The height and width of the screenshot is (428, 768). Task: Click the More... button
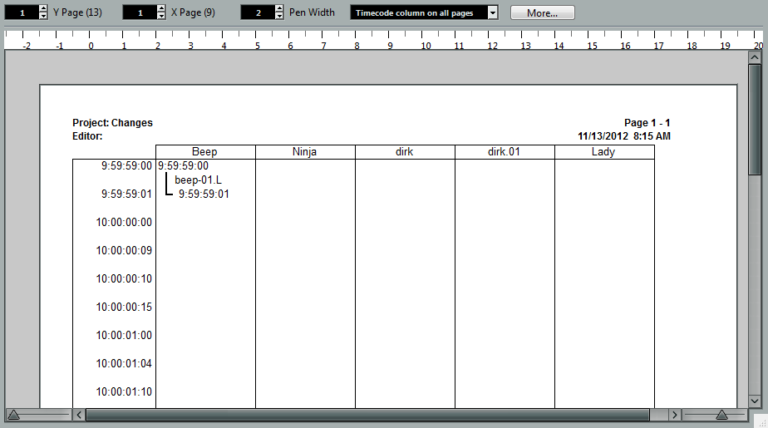coord(542,13)
